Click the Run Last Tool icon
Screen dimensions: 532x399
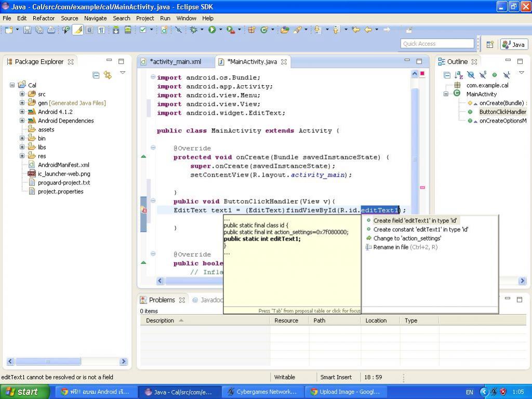[x=231, y=30]
